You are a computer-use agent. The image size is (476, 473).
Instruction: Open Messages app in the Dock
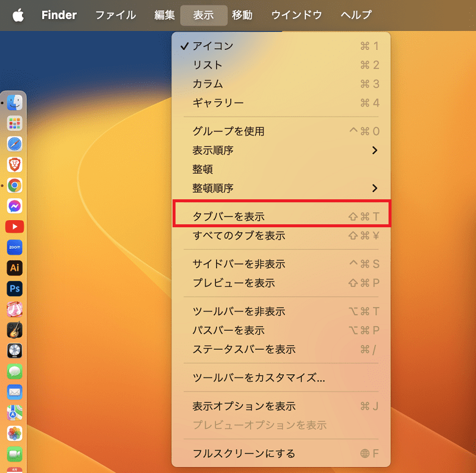click(x=14, y=371)
